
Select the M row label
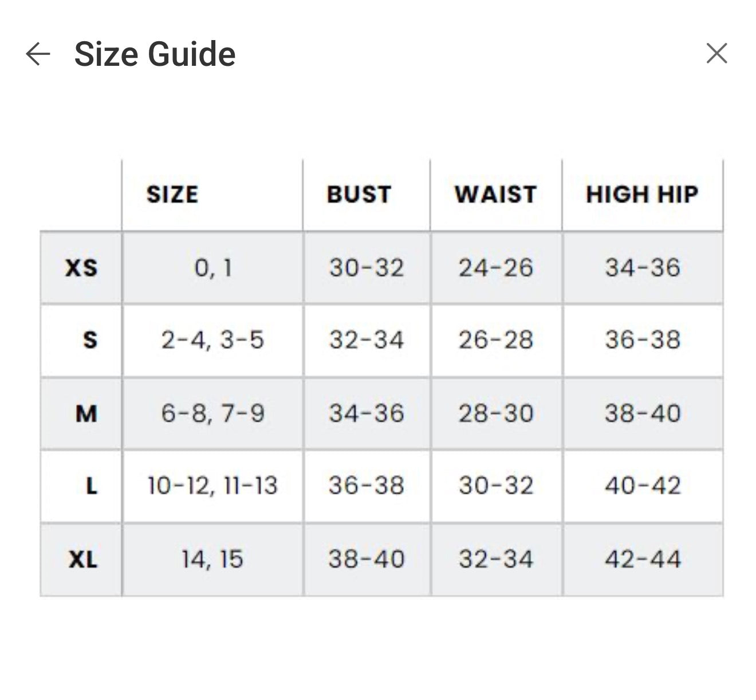click(x=86, y=413)
